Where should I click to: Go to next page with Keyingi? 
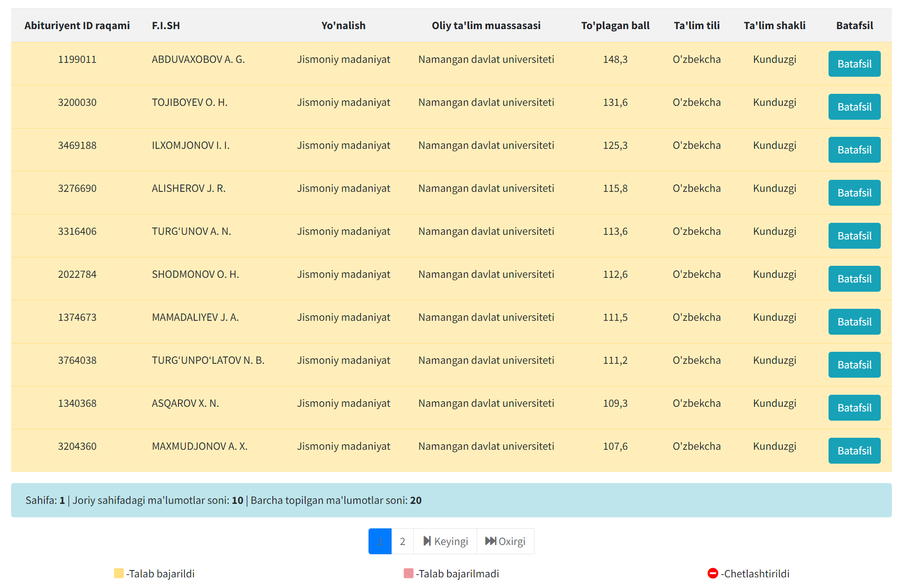pos(445,541)
